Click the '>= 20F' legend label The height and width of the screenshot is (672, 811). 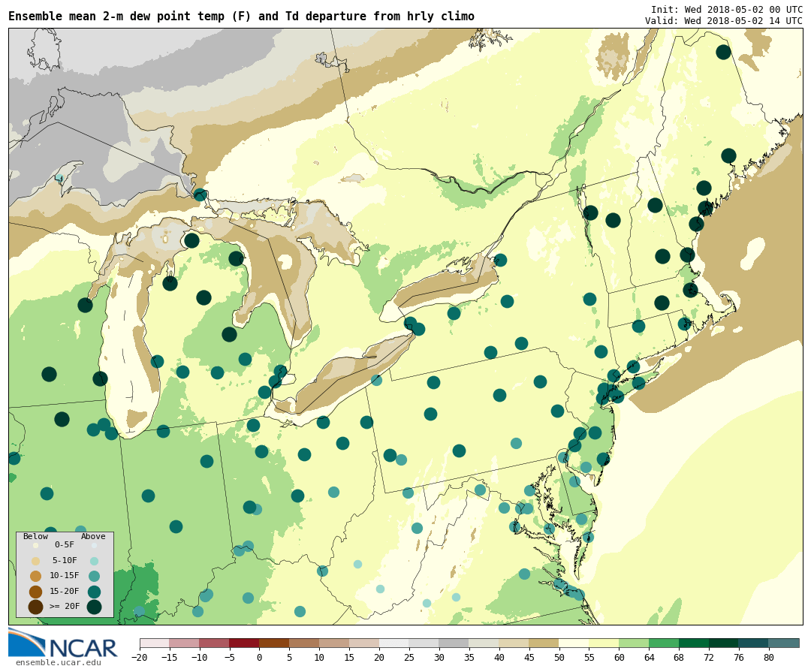[64, 606]
